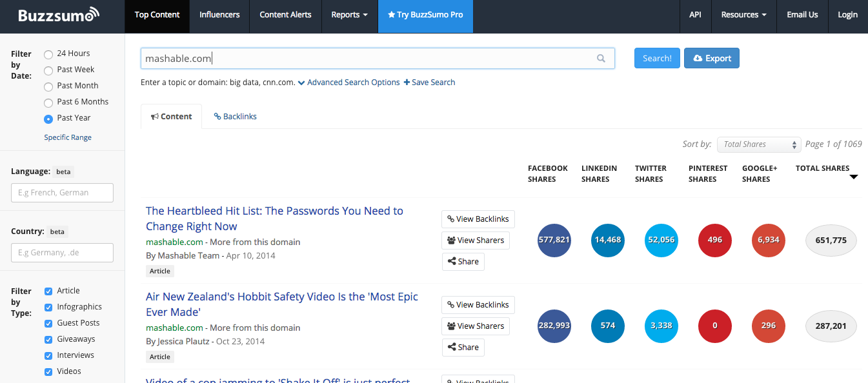Image resolution: width=868 pixels, height=383 pixels.
Task: Click the Language filter input field
Action: tap(62, 193)
